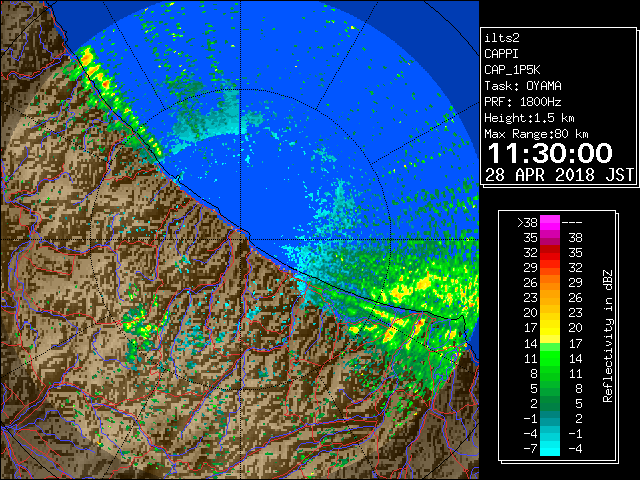Pick the magenta >38 dBZ swatch
The height and width of the screenshot is (480, 640).
tap(550, 222)
